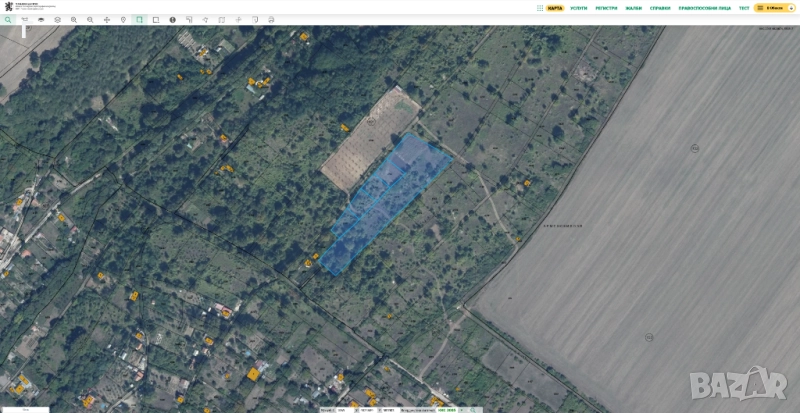Click the download arrow in yellow pill
The height and width of the screenshot is (413, 800).
click(x=791, y=8)
